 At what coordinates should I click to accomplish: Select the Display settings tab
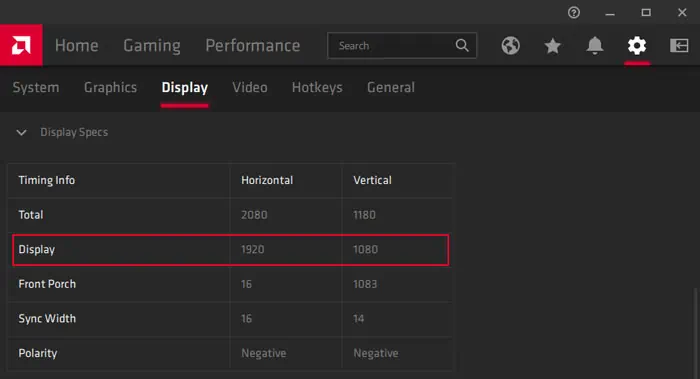[x=184, y=87]
